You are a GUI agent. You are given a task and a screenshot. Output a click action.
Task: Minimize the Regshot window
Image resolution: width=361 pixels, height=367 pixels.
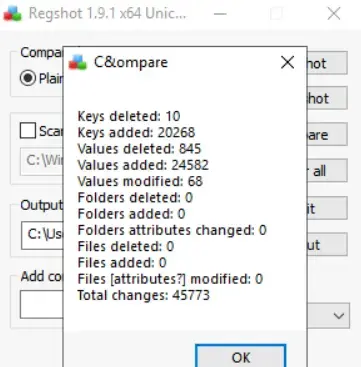[x=220, y=14]
